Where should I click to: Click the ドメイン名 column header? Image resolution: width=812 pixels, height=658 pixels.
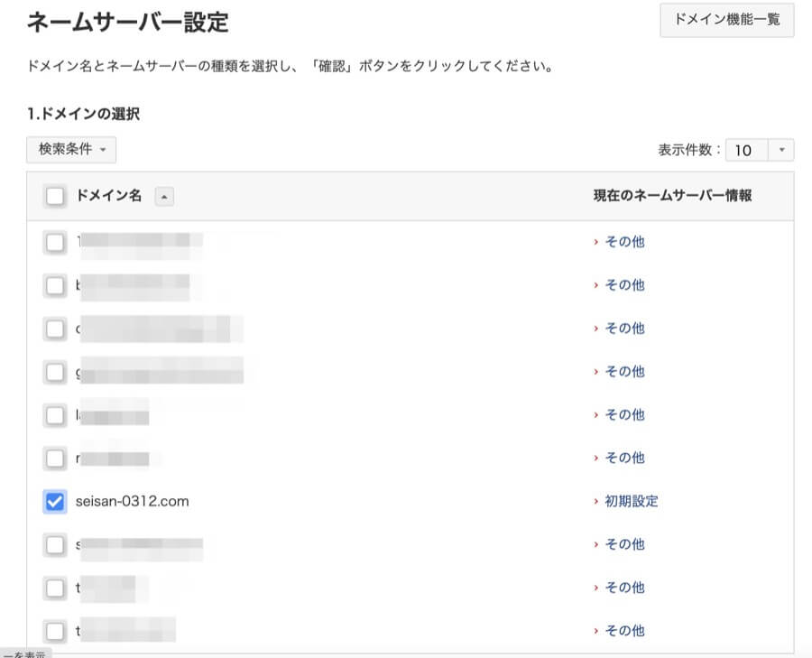pos(109,197)
